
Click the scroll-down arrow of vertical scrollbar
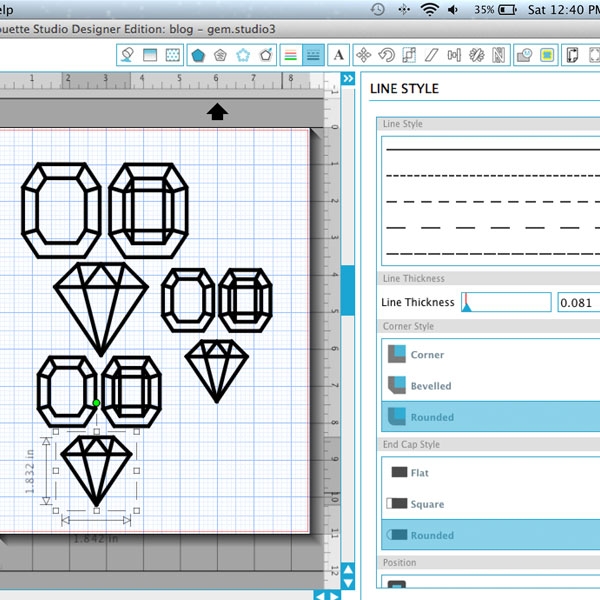coord(348,584)
